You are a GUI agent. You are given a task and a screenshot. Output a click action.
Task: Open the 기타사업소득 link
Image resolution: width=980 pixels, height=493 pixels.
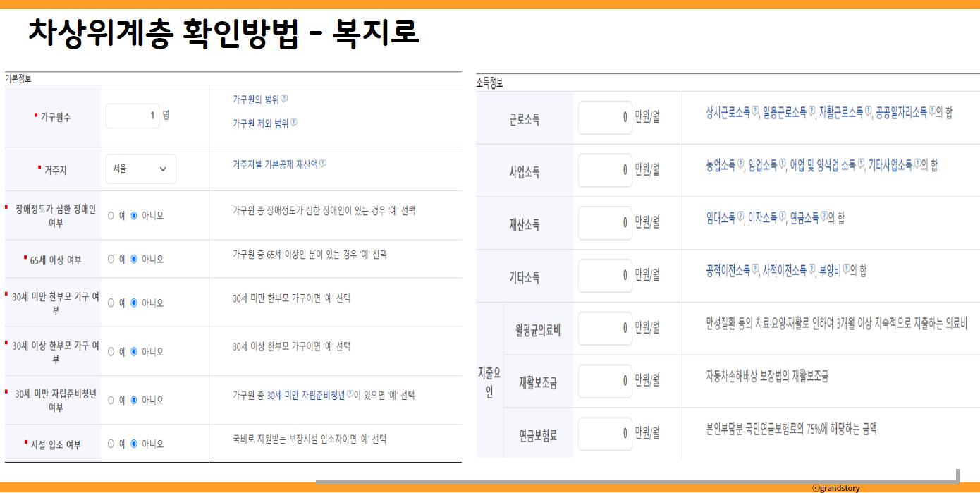[890, 166]
